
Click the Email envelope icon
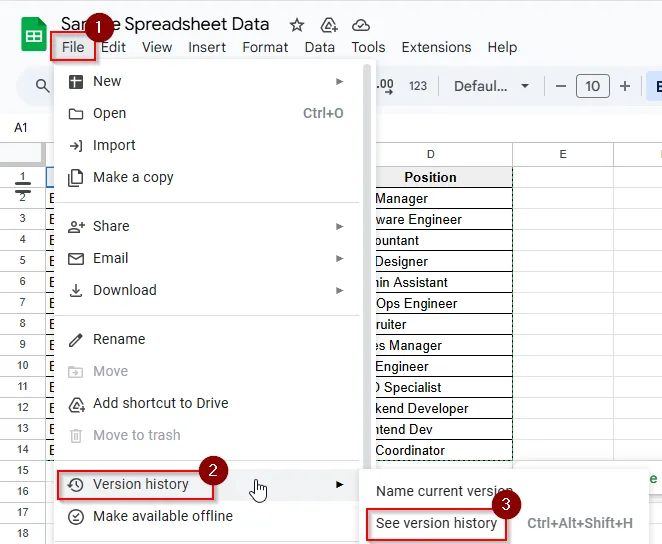pos(76,259)
